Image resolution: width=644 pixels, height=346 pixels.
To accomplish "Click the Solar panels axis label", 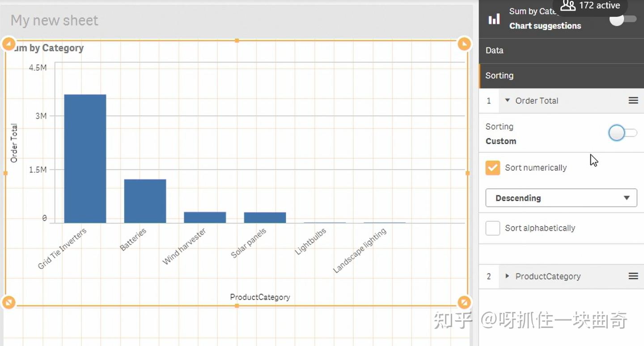I will coord(249,243).
